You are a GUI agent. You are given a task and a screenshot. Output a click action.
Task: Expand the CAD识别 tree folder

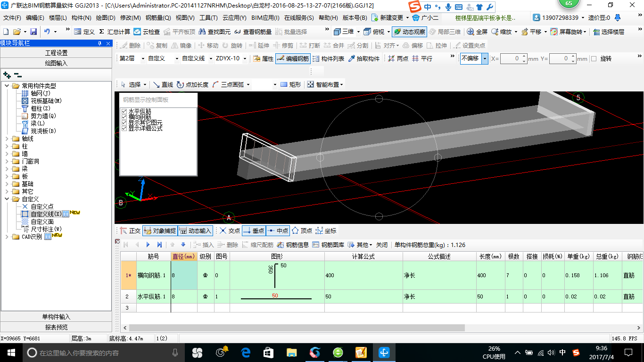[7, 237]
